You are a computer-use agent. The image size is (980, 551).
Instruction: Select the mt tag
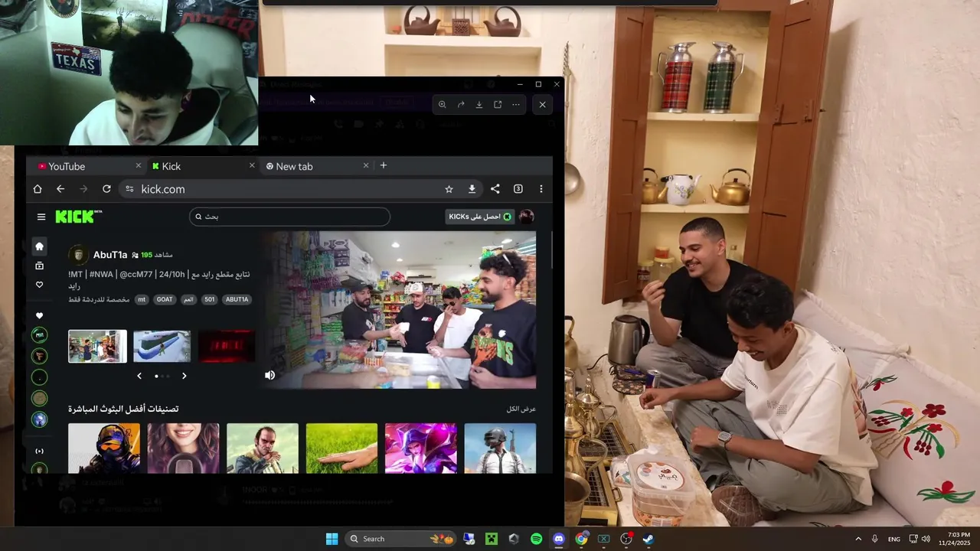point(142,300)
